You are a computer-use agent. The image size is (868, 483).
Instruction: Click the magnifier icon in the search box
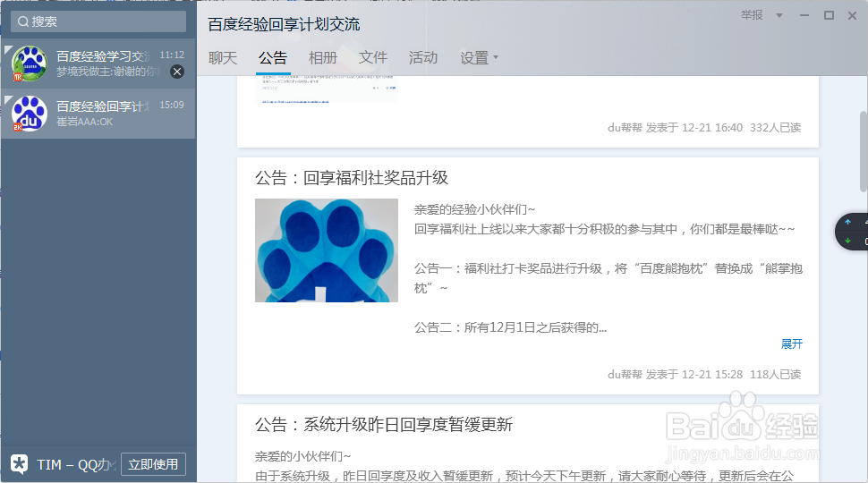(22, 21)
